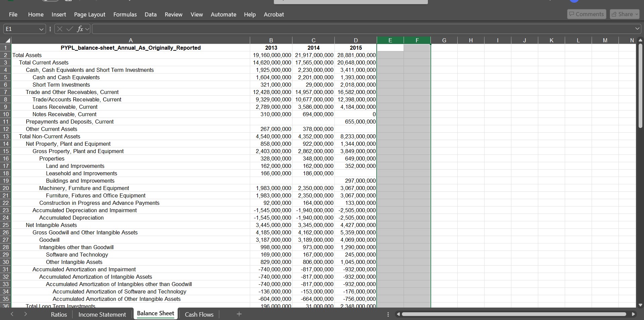This screenshot has width=644, height=320.
Task: Switch to the Formulas ribbon tab
Action: click(x=125, y=14)
